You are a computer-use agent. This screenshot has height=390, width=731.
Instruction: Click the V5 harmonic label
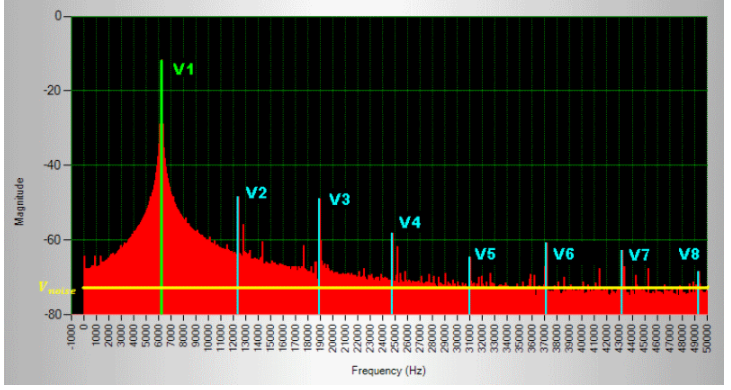(485, 254)
